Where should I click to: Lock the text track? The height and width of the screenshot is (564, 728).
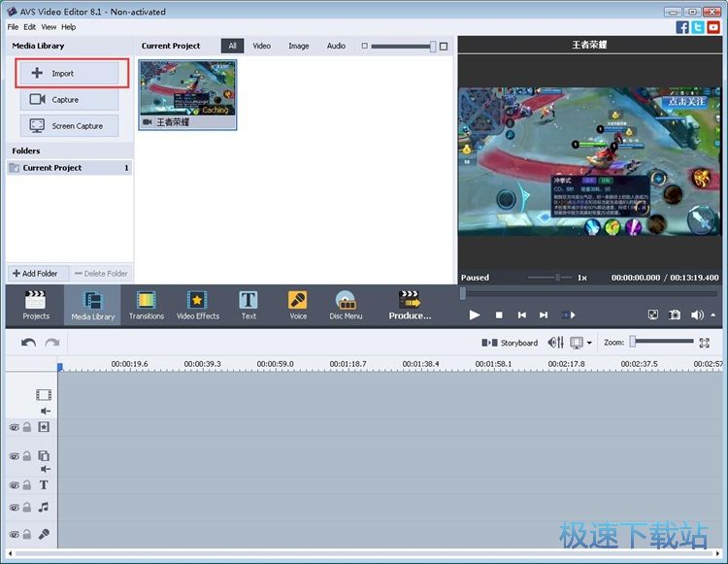coord(27,485)
